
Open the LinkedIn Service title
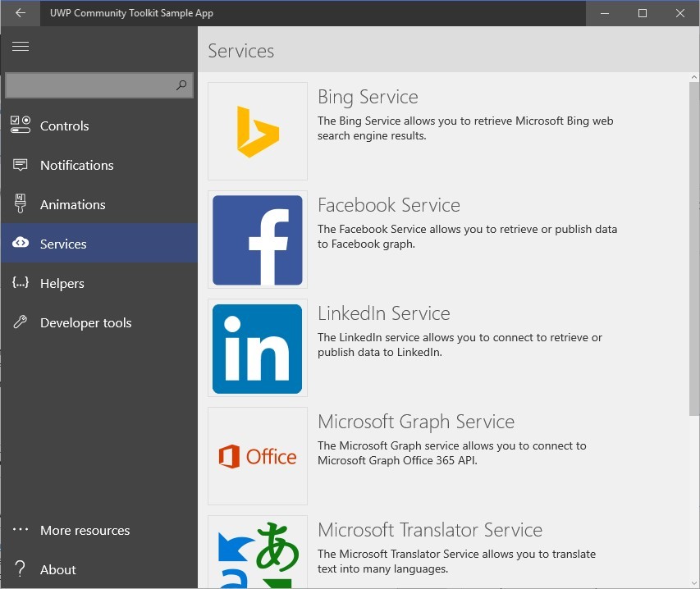pyautogui.click(x=384, y=313)
